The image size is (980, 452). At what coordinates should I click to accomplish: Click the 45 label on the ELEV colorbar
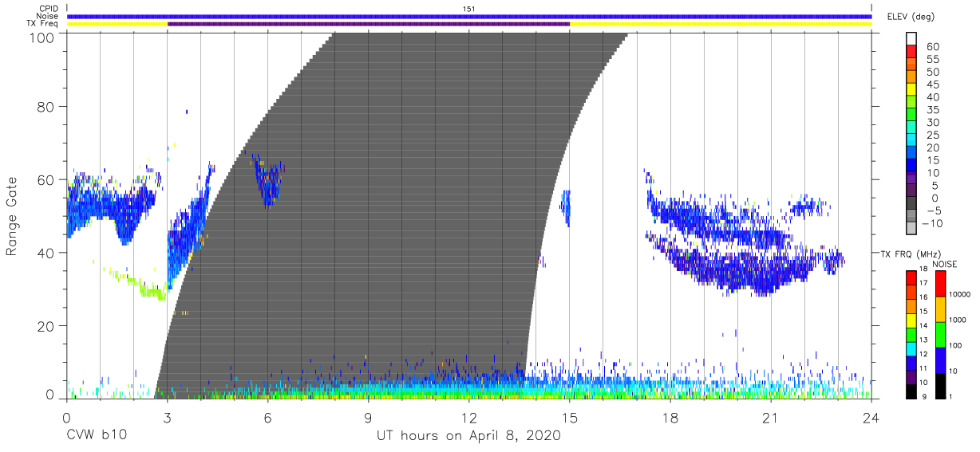point(932,85)
